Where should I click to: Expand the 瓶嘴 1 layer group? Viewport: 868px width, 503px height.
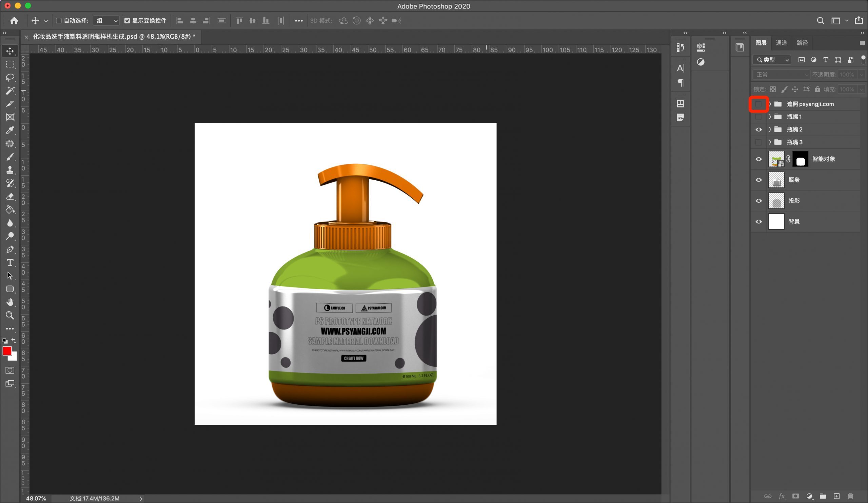click(x=770, y=117)
